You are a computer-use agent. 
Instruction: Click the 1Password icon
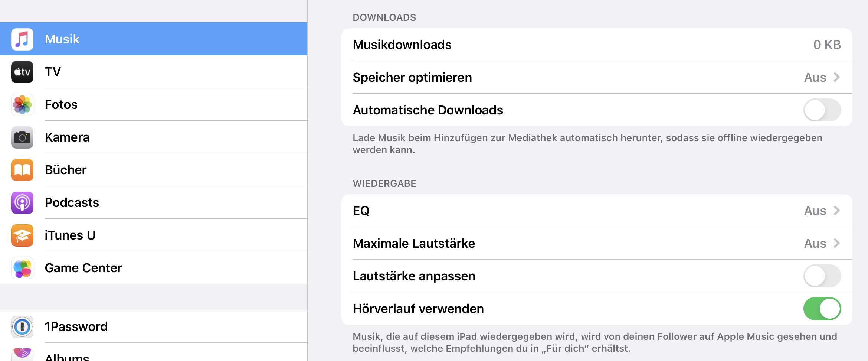pos(22,327)
